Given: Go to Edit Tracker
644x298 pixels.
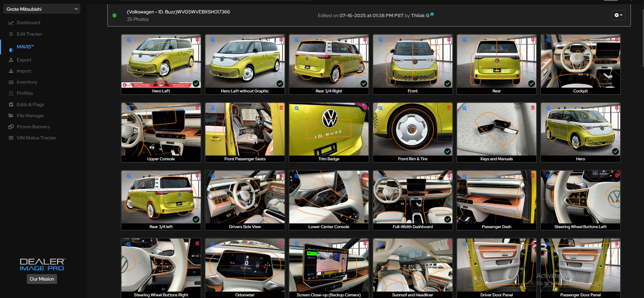Looking at the screenshot, I should 30,34.
